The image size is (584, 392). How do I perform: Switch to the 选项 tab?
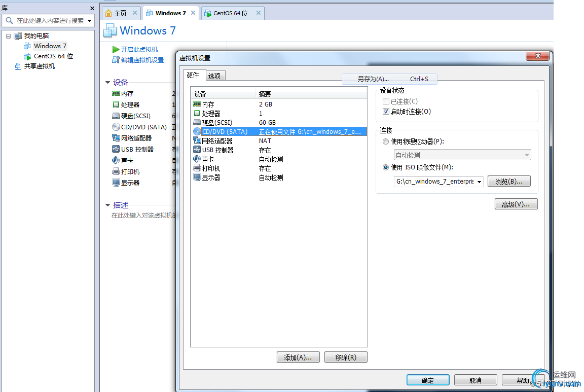[214, 76]
